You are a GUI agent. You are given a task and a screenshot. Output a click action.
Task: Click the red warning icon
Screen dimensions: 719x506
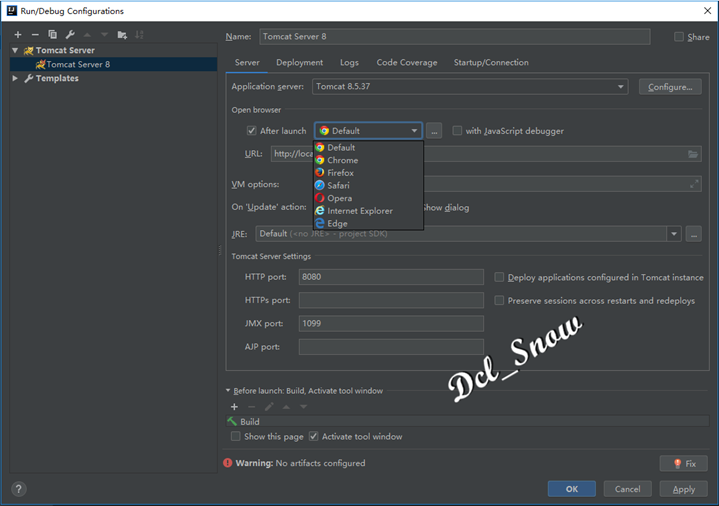227,463
